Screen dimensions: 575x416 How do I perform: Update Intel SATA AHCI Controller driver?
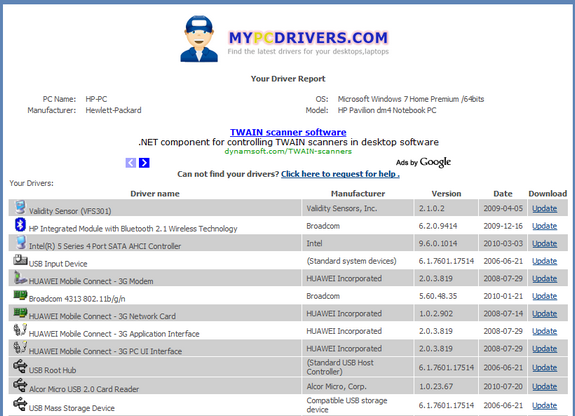pyautogui.click(x=544, y=244)
